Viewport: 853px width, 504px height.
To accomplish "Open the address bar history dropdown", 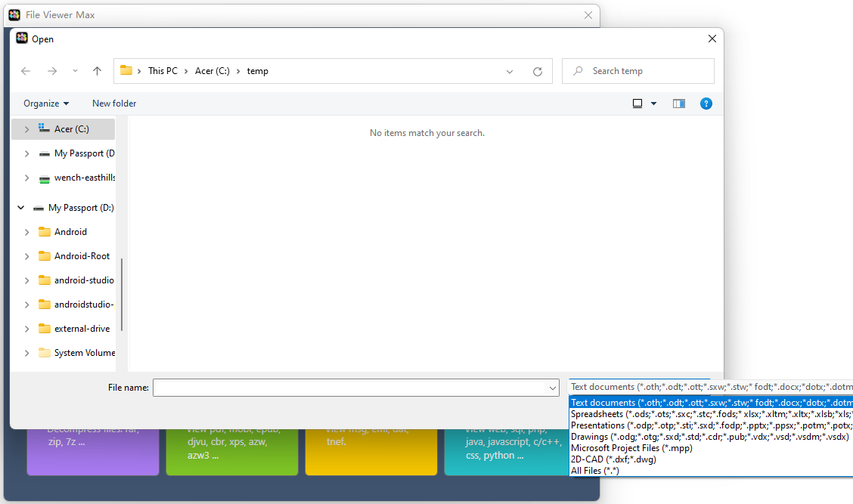I will [x=509, y=70].
